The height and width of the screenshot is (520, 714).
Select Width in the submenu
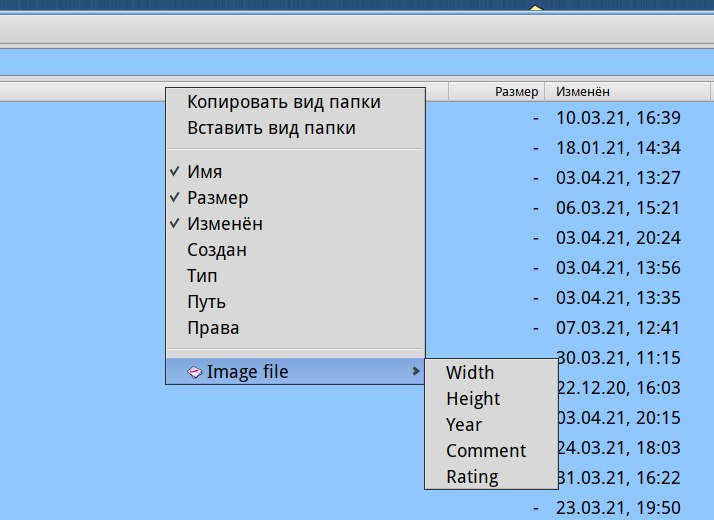click(x=491, y=372)
